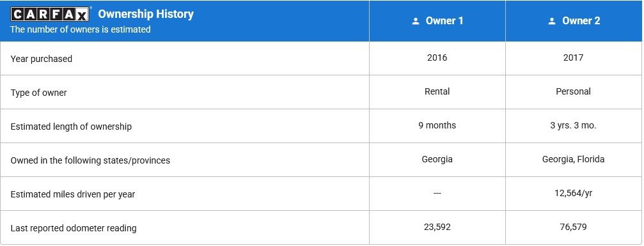Click 'The number of owners is estimated' note
Image resolution: width=644 pixels, height=246 pixels.
(81, 29)
